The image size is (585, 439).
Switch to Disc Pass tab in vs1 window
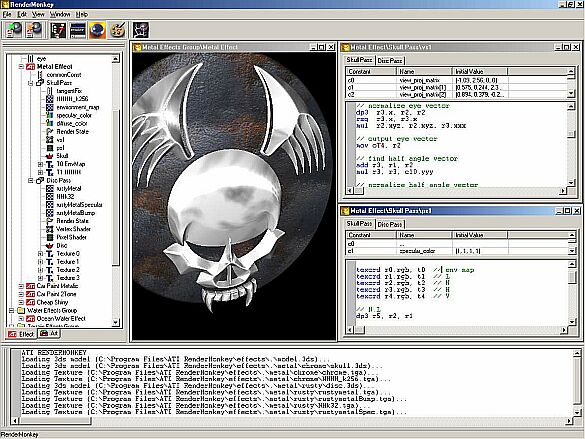[x=390, y=60]
